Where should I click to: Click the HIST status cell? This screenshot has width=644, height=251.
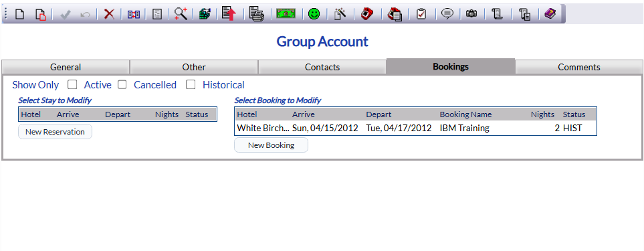pos(572,128)
